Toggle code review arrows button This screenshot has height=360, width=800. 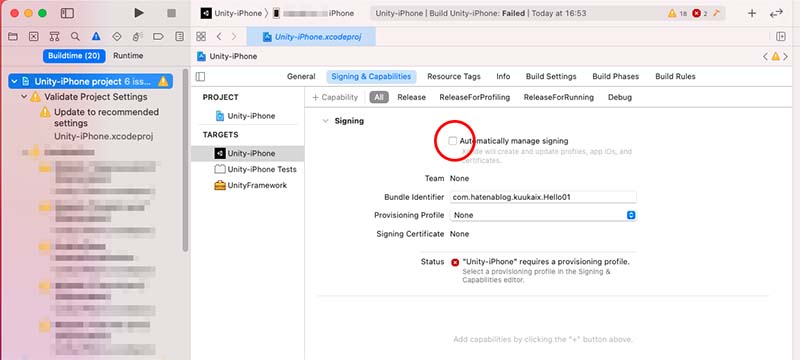click(x=776, y=13)
